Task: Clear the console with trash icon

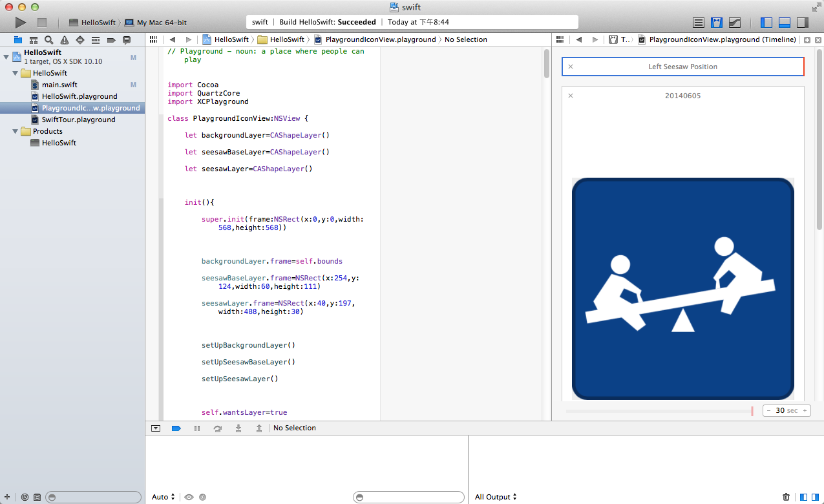Action: click(786, 497)
